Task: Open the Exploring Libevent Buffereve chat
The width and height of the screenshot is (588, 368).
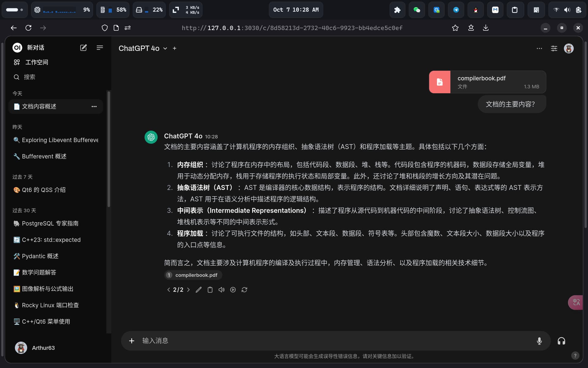Action: (x=56, y=140)
